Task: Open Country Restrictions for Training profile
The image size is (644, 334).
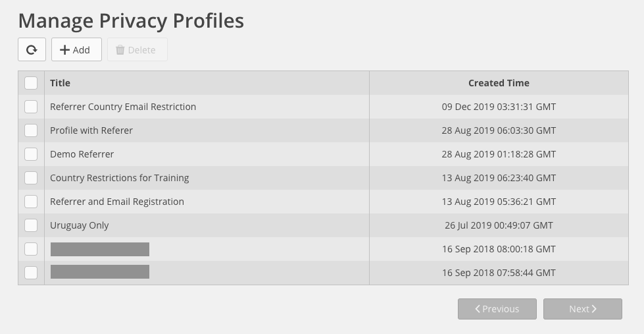Action: [120, 178]
